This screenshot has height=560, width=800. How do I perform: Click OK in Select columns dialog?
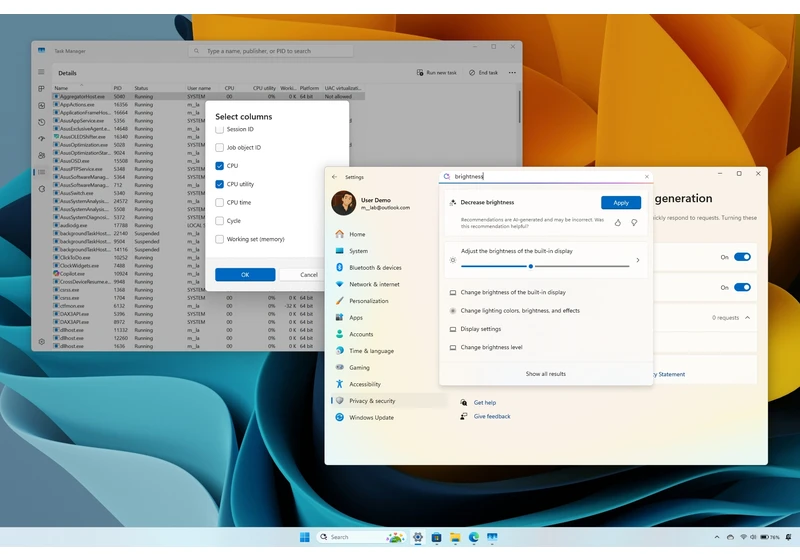point(245,274)
